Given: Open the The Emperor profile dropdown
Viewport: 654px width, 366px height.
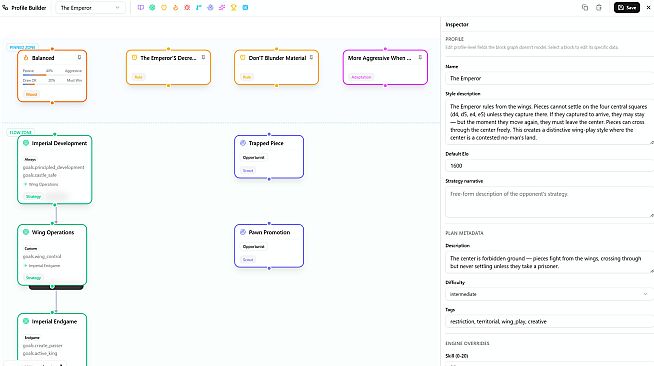Looking at the screenshot, I should click(90, 8).
